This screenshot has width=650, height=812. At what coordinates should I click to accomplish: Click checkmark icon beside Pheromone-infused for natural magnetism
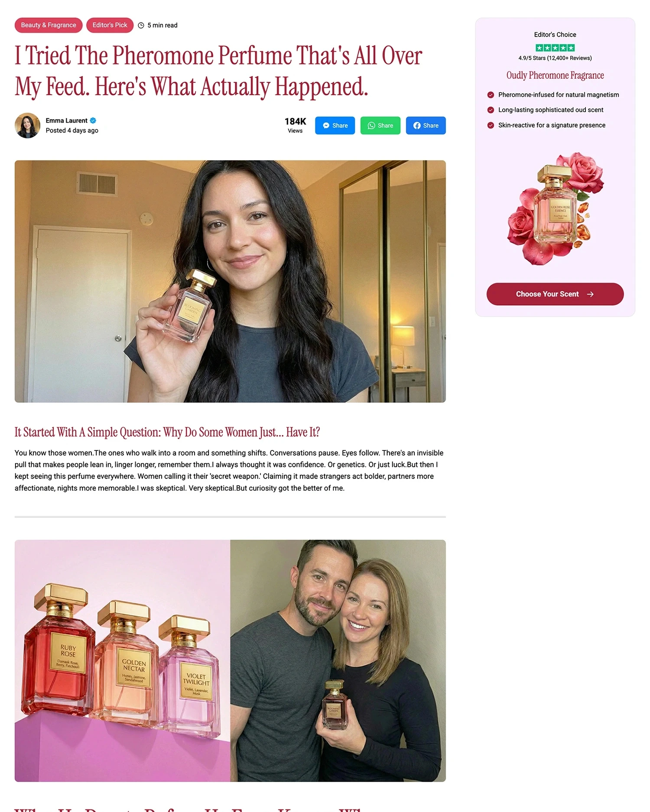[491, 95]
